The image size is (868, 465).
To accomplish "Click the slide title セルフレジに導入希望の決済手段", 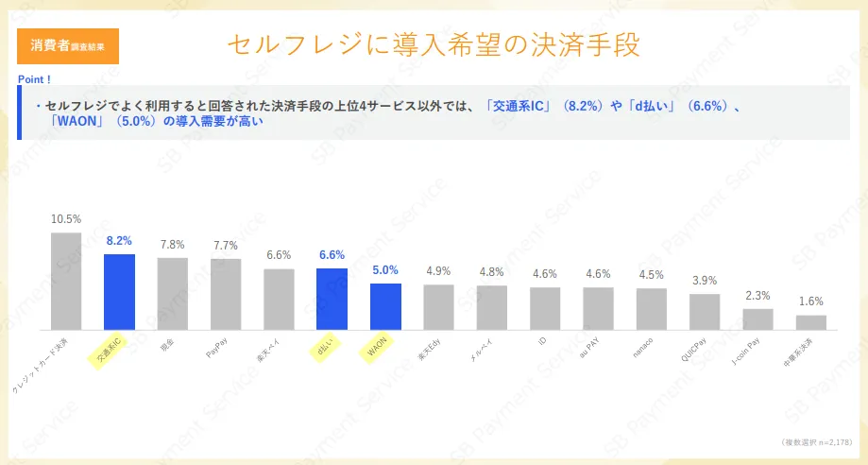I will point(434,44).
